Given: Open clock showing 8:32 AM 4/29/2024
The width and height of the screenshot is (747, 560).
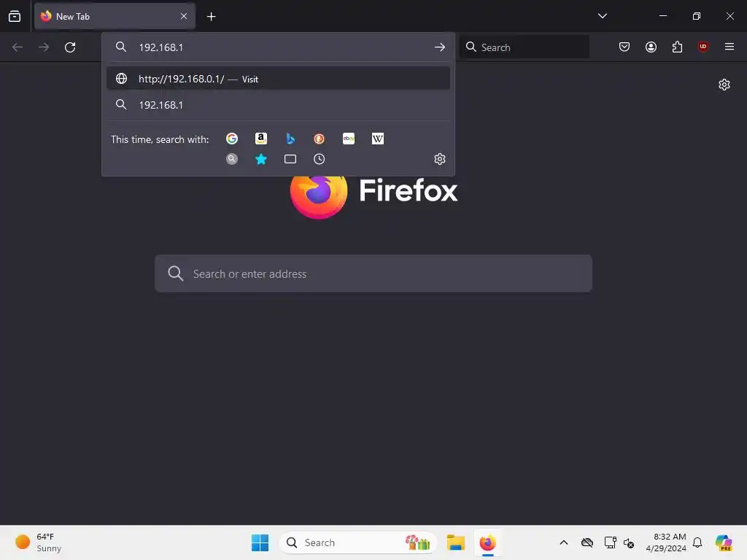Looking at the screenshot, I should click(666, 542).
